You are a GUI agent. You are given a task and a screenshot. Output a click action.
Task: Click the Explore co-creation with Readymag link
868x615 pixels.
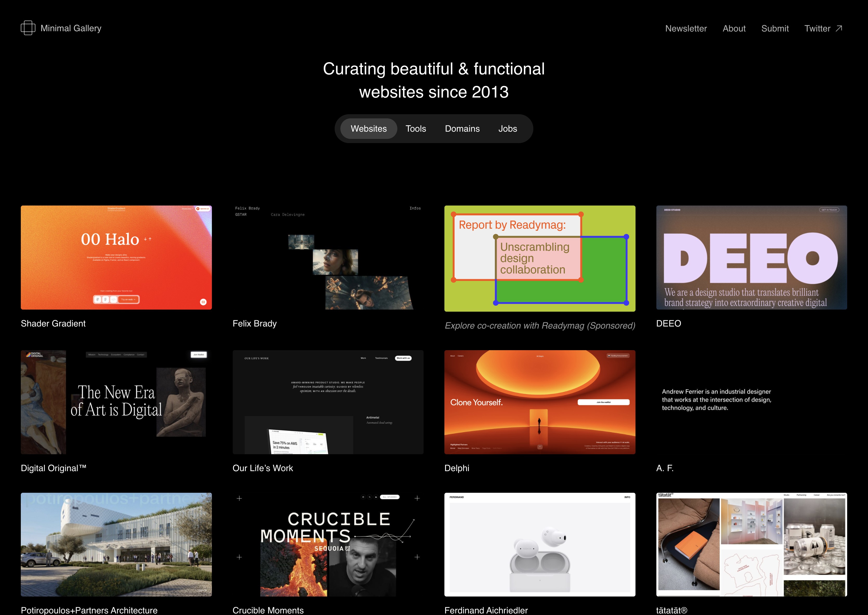click(x=539, y=326)
